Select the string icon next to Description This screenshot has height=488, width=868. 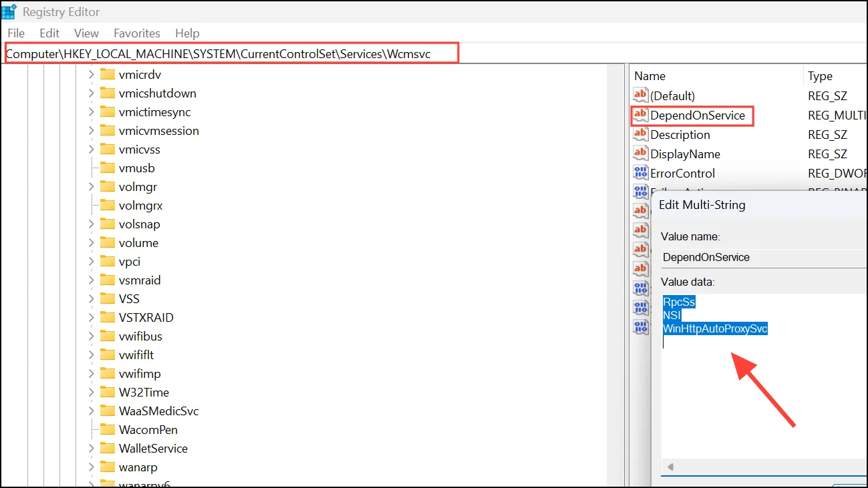click(641, 134)
